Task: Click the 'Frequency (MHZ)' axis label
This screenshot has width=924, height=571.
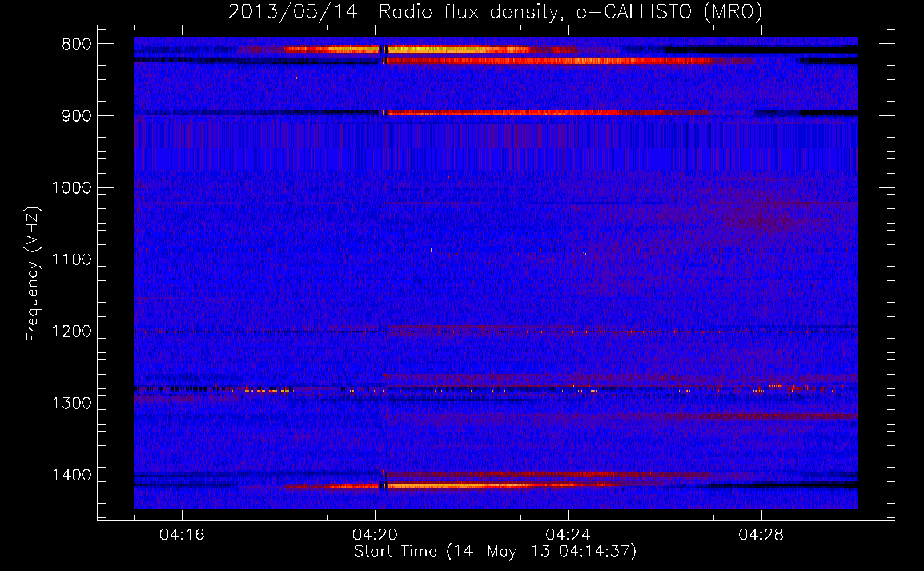Action: pos(33,274)
